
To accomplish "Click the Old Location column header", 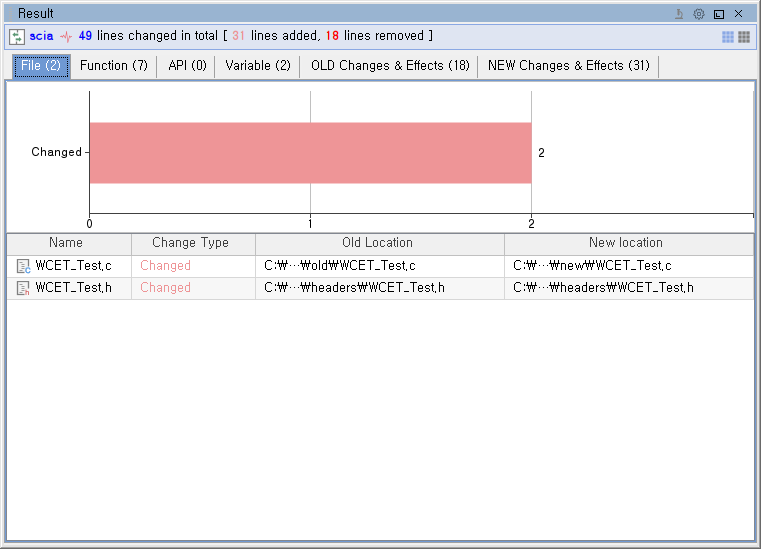I will tap(377, 243).
